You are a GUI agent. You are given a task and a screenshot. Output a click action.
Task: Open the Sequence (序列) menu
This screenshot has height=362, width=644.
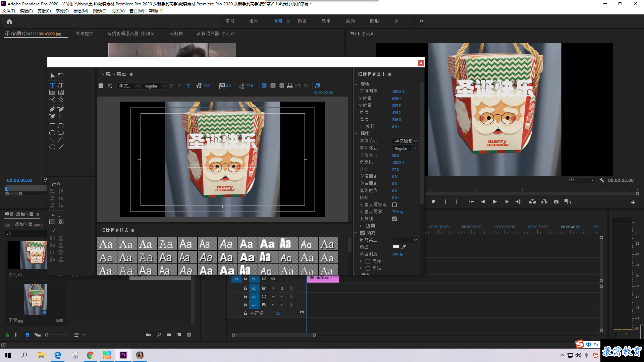click(62, 11)
